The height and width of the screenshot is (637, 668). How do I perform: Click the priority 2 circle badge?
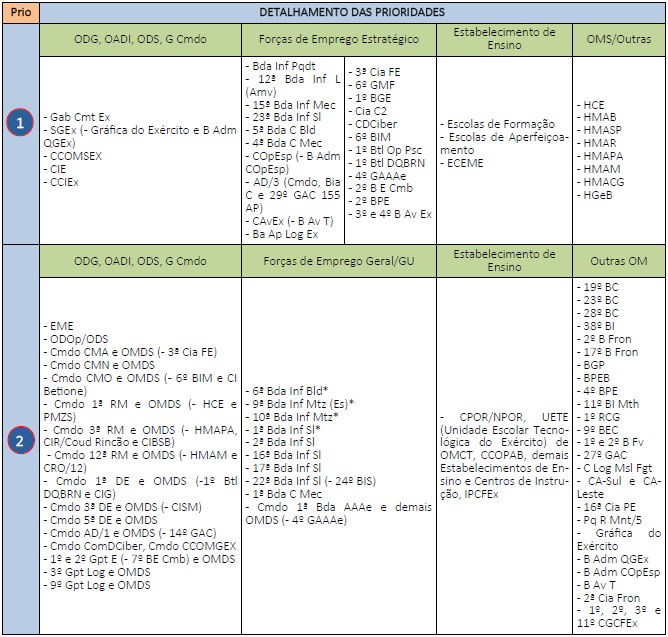20,440
